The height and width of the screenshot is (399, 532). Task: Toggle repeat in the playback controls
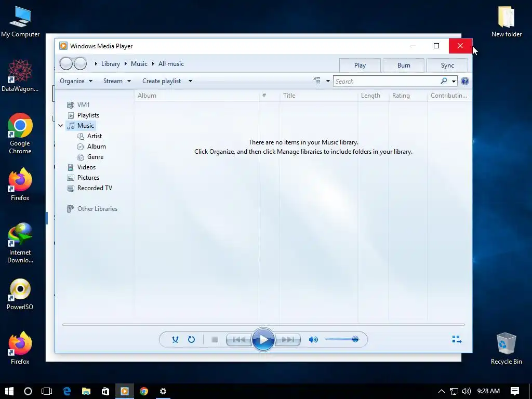(x=191, y=340)
